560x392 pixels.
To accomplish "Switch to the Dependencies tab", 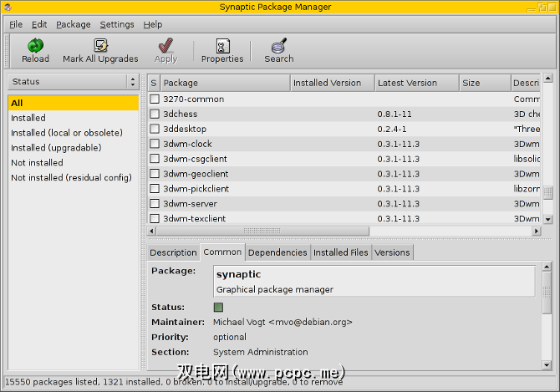I will point(277,252).
